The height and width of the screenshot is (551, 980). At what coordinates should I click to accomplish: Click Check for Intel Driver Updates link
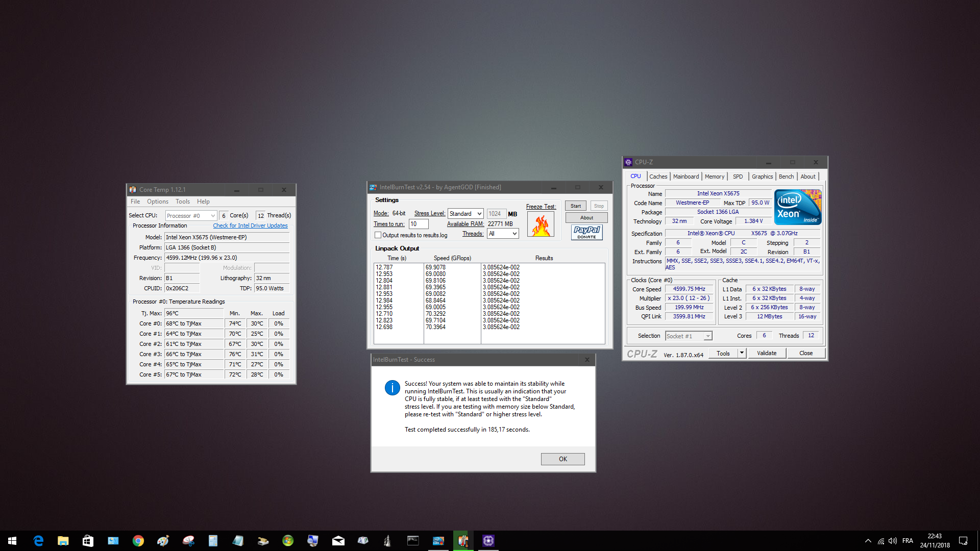250,226
